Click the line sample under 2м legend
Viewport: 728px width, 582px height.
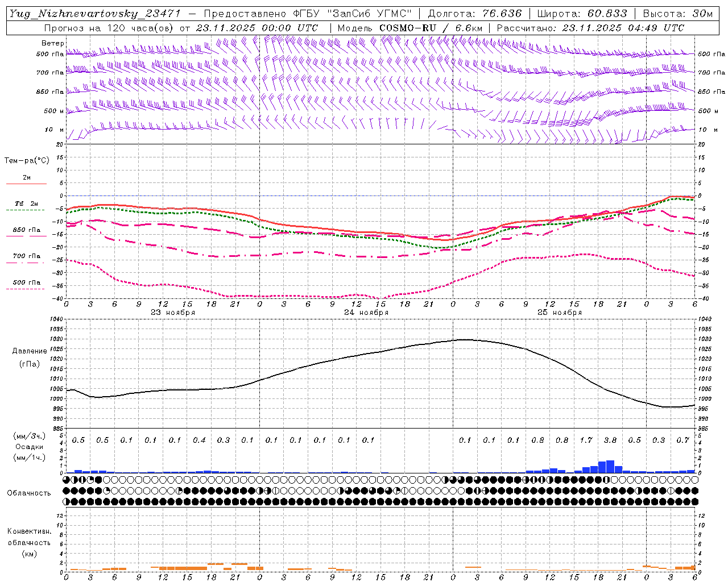pos(26,184)
